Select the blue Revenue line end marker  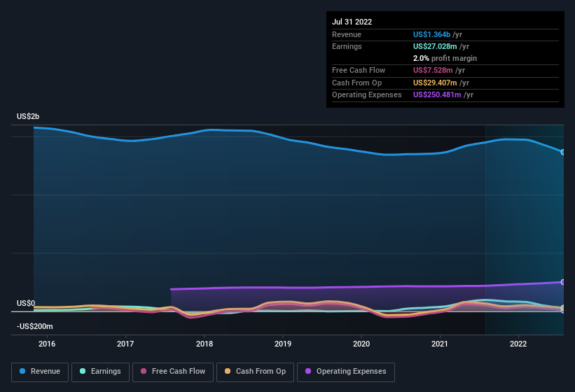click(563, 152)
